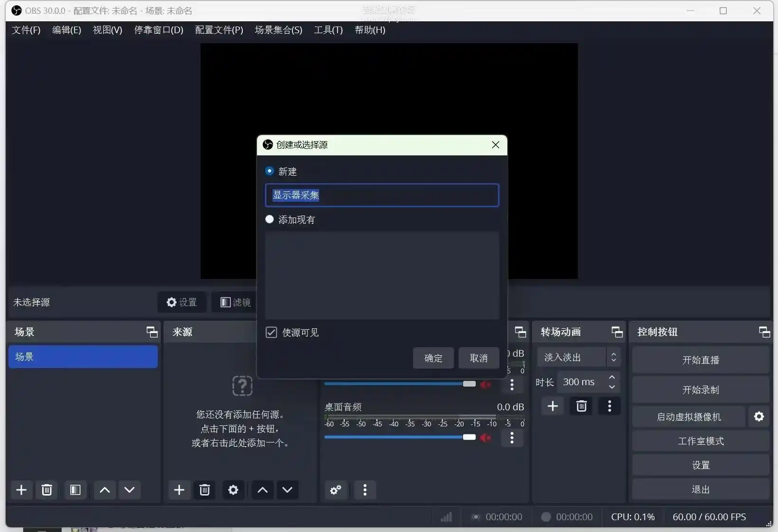Click the 显示器采集 source name field
This screenshot has width=778, height=532.
(x=382, y=195)
